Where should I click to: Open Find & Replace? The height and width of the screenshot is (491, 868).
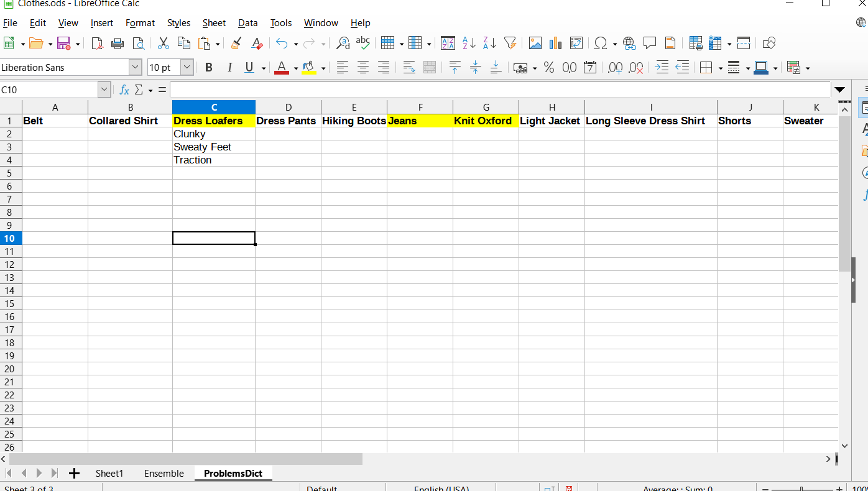click(343, 43)
